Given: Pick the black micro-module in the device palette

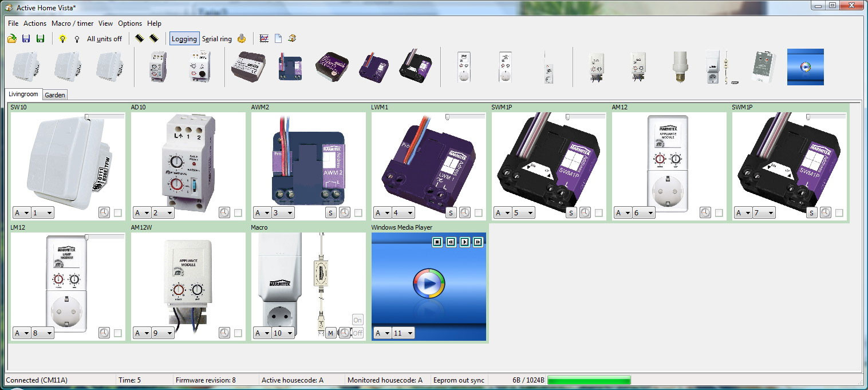Looking at the screenshot, I should (x=417, y=66).
